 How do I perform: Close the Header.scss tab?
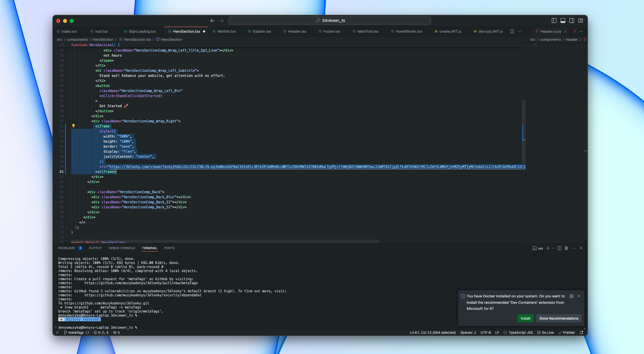(565, 31)
